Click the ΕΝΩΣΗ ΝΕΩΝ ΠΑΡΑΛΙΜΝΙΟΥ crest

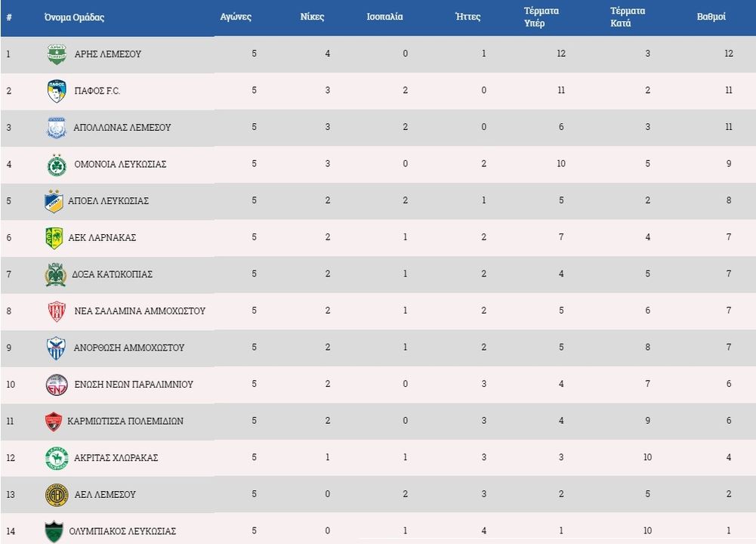57,385
